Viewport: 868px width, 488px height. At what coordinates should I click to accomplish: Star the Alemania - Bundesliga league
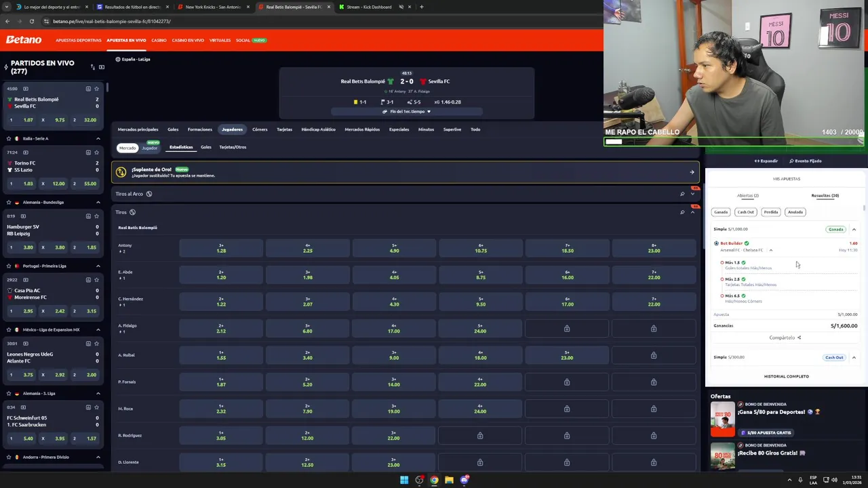click(x=8, y=202)
